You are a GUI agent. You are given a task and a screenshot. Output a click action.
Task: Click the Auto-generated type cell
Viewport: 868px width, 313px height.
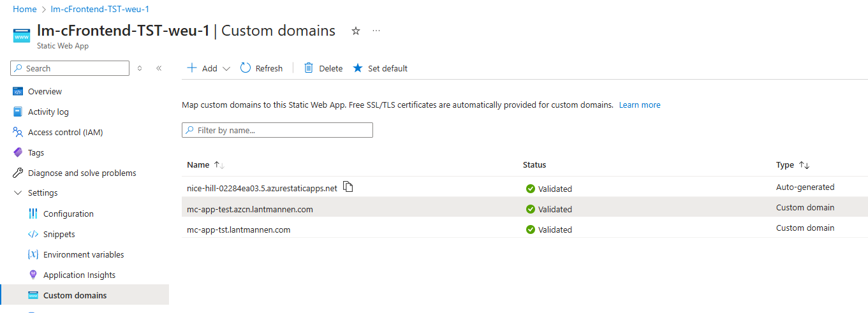coord(805,187)
